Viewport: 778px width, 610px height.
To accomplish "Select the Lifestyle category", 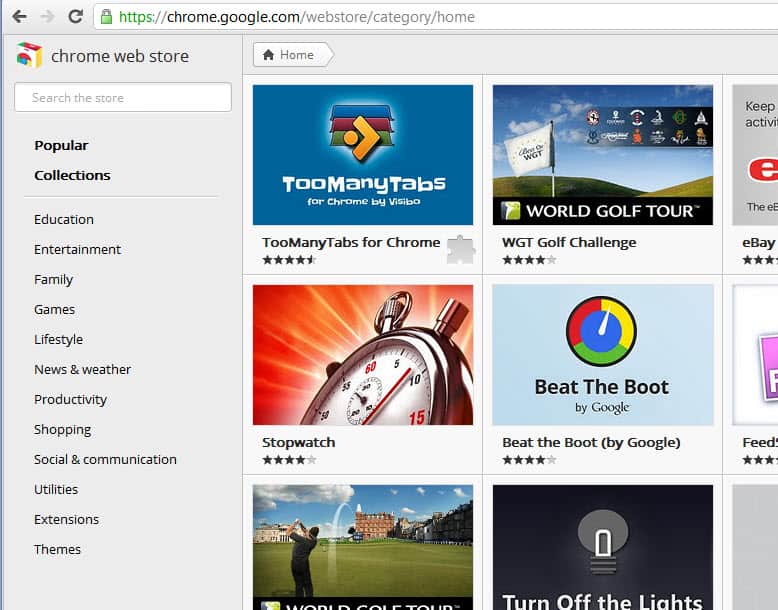I will (x=59, y=339).
